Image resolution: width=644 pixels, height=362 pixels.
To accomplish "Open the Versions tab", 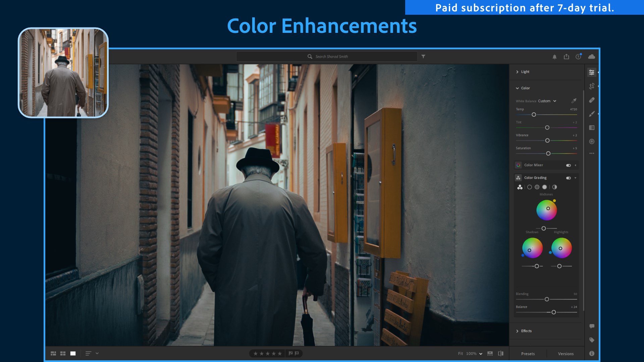I will pyautogui.click(x=566, y=354).
